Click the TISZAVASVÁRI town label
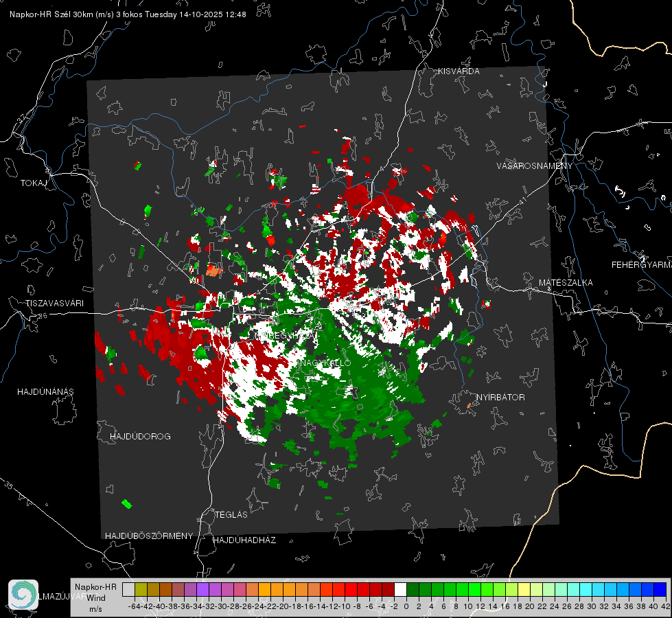The image size is (672, 618). pos(54,304)
